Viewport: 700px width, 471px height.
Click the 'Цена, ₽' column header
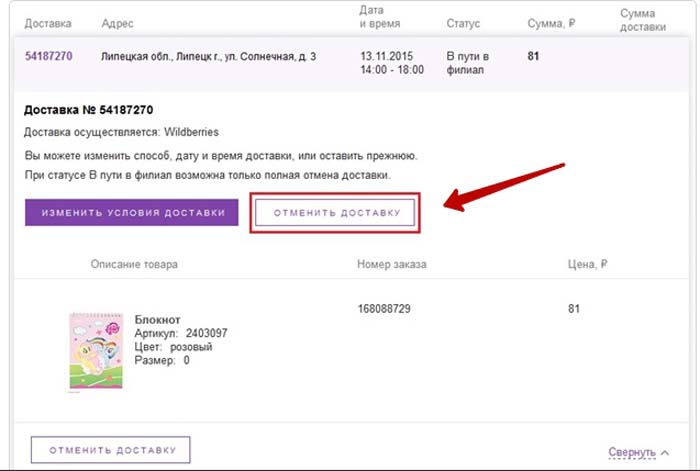[x=588, y=264]
